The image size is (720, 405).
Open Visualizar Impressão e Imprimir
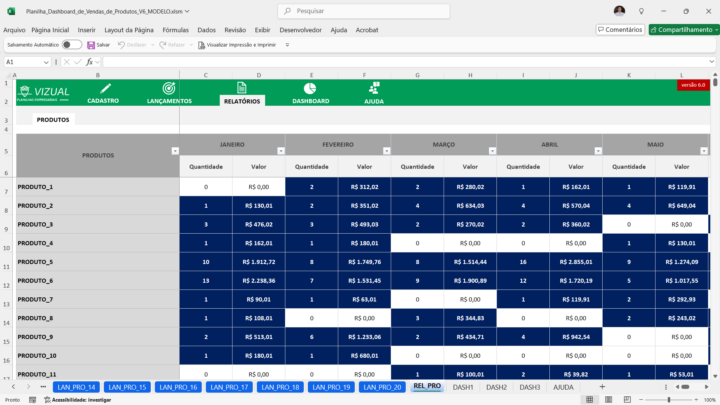(x=238, y=45)
